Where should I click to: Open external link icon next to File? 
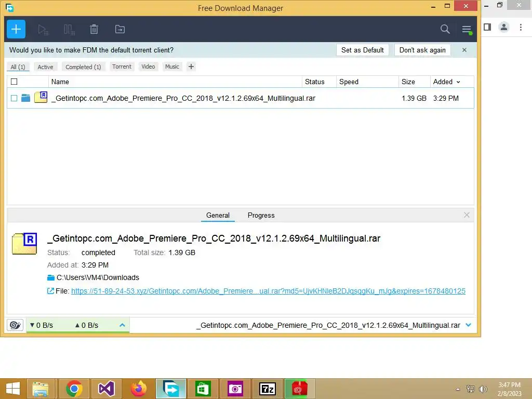[50, 291]
